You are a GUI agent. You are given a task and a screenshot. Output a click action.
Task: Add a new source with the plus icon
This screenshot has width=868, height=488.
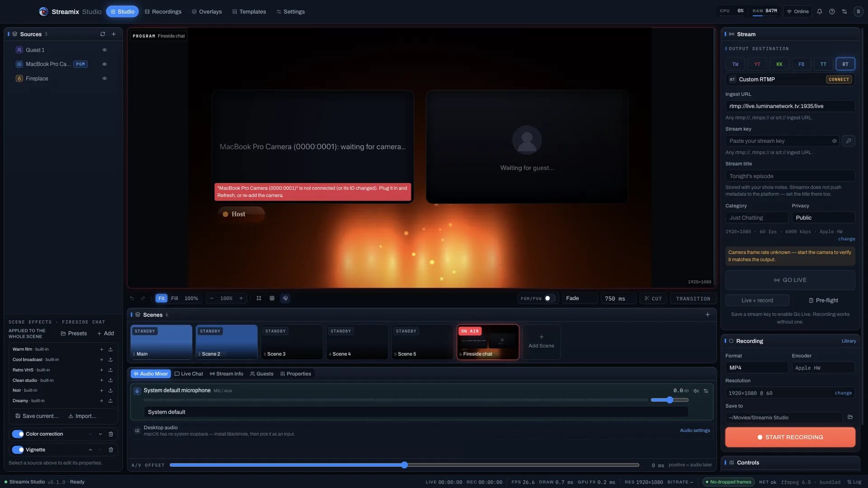(x=114, y=34)
